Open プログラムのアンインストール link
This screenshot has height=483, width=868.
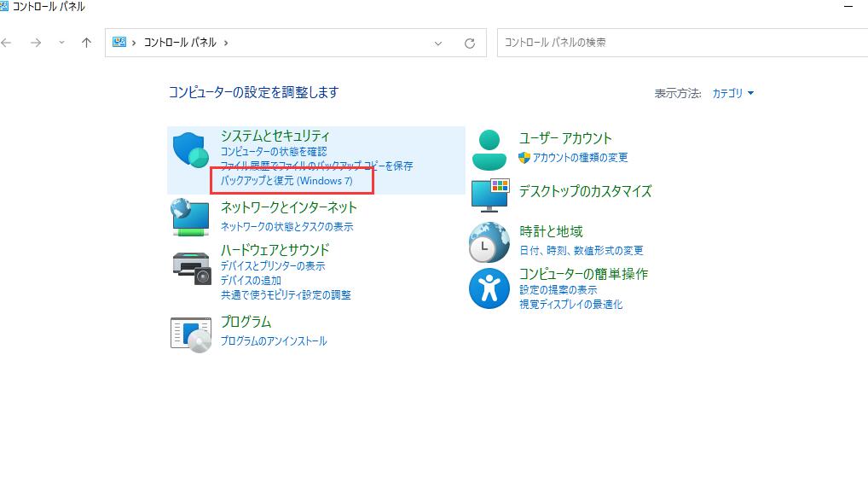pyautogui.click(x=274, y=340)
